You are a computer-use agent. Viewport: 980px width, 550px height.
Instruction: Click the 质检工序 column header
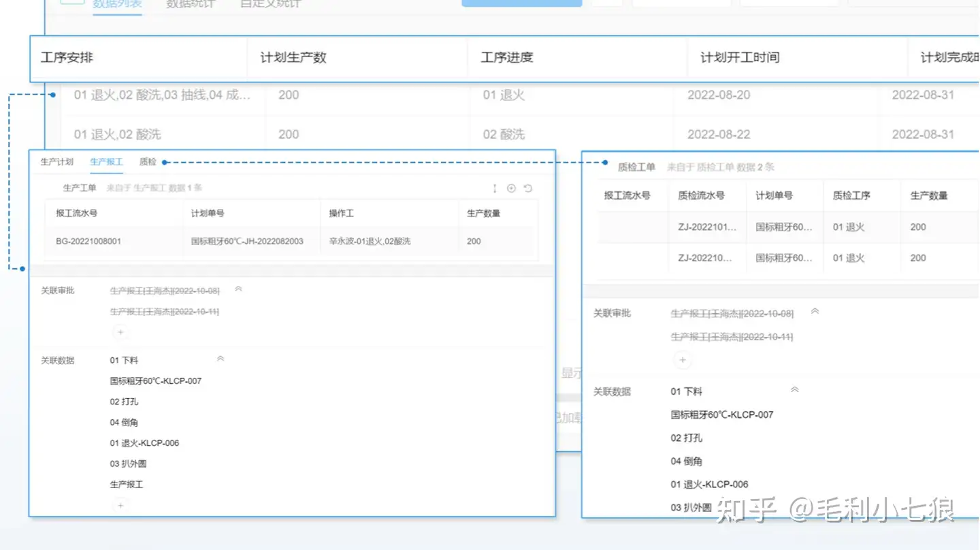coord(851,196)
